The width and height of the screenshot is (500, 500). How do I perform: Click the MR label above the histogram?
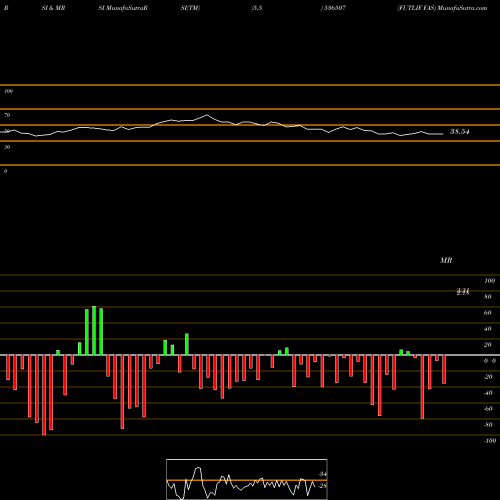446,260
